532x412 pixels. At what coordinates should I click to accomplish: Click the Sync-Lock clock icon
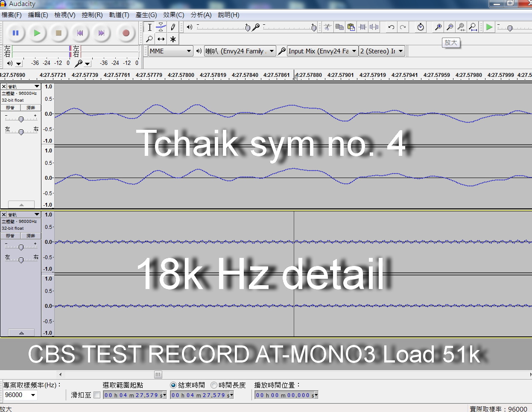tap(421, 27)
